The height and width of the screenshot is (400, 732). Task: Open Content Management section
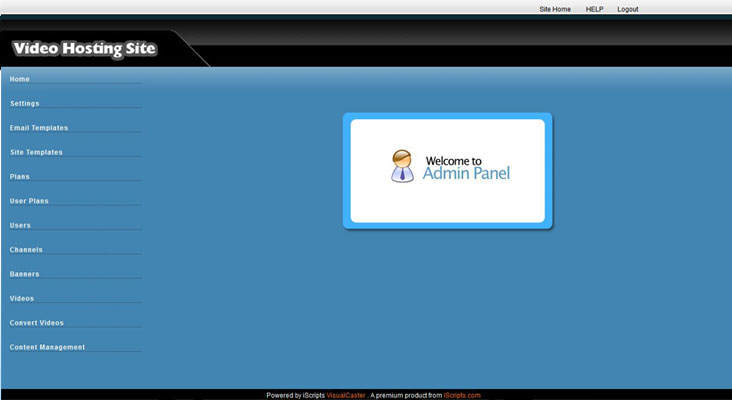pos(47,347)
